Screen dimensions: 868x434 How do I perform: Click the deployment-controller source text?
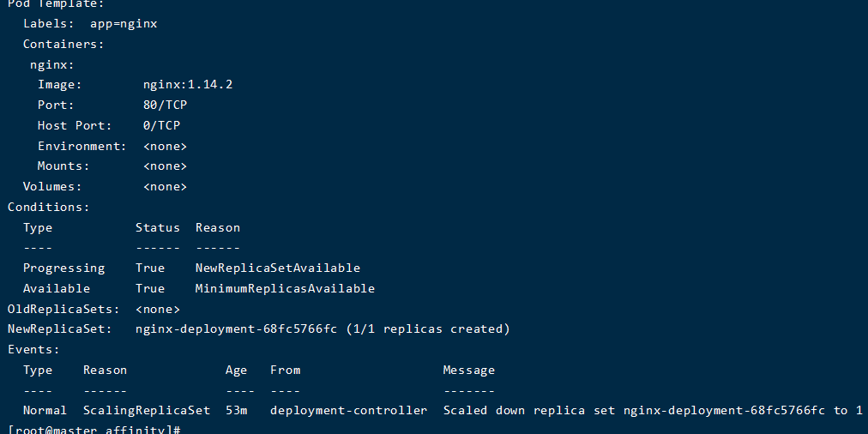tap(348, 410)
